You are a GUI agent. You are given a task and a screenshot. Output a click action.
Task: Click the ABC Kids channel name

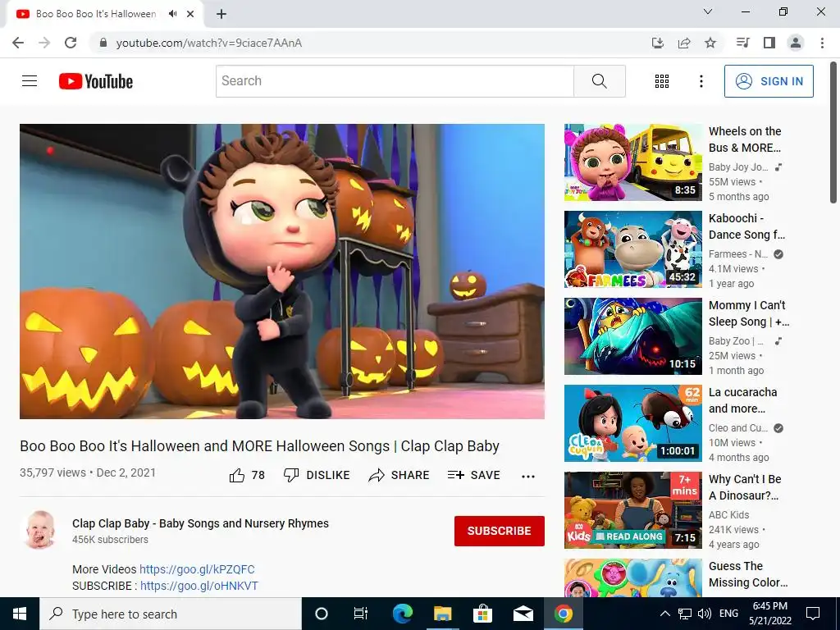click(729, 515)
